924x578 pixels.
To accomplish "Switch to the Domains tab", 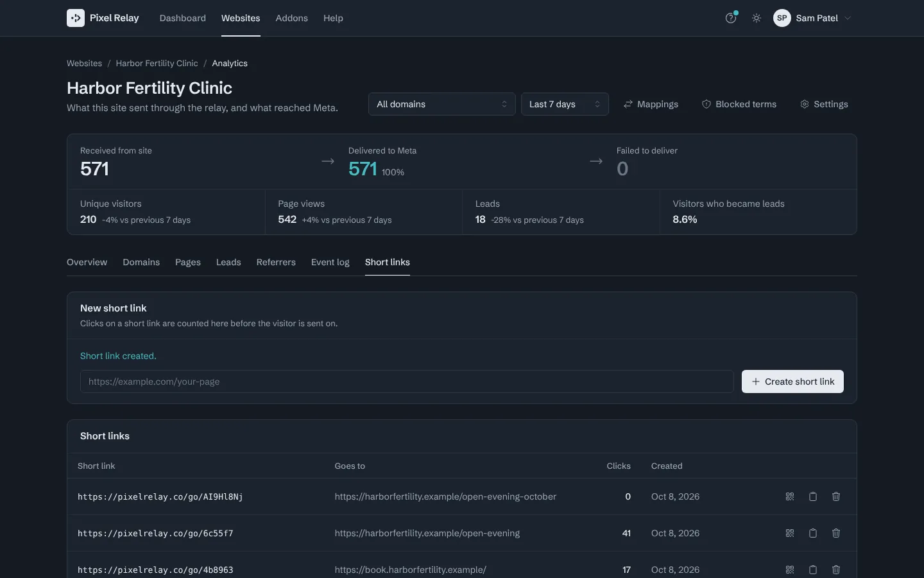I will (141, 262).
